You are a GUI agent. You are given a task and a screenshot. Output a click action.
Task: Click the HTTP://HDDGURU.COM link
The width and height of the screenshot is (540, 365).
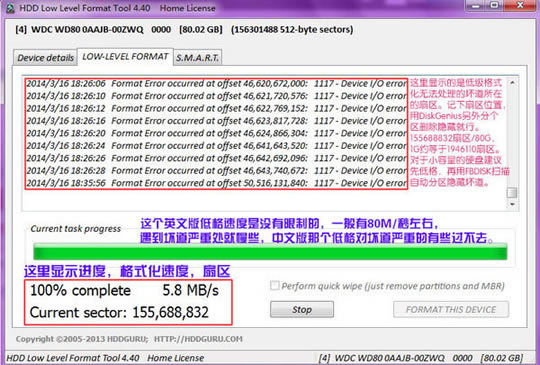198,339
